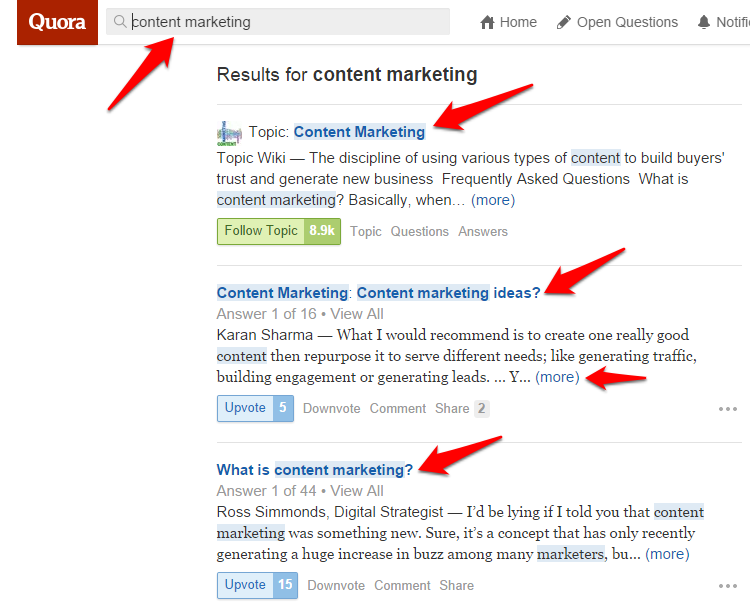Viewport: 750px width, 609px height.
Task: Expand the Topic Wiki text with (more)
Action: [x=493, y=200]
